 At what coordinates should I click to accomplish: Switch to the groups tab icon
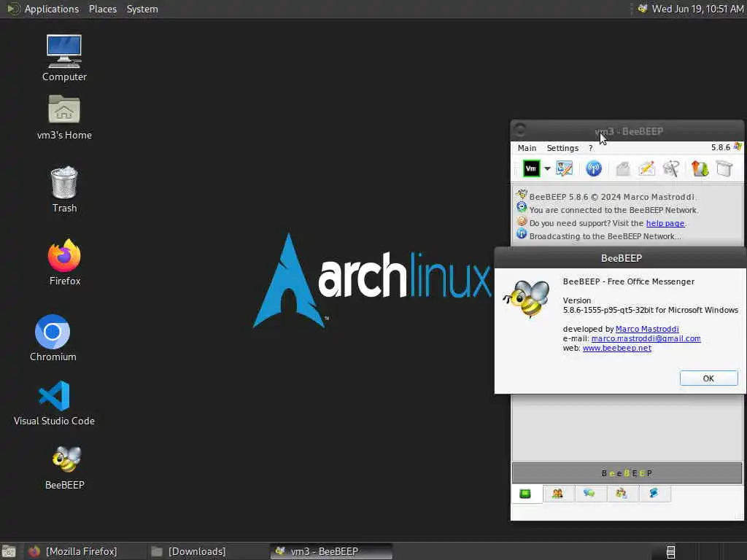[x=622, y=494]
